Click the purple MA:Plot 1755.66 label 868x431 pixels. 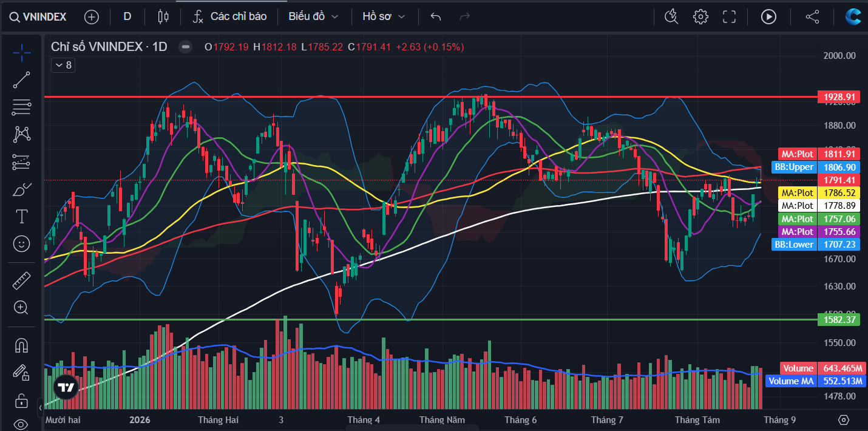(x=819, y=232)
